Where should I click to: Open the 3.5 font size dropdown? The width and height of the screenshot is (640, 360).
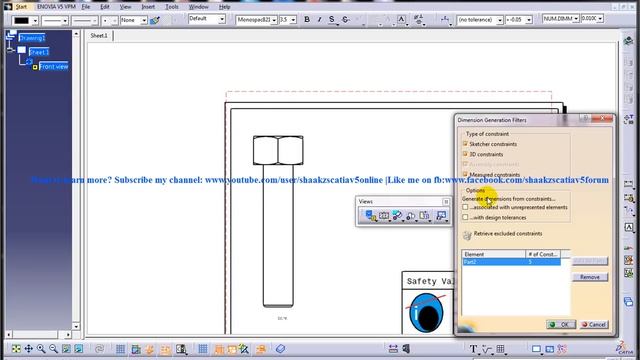pos(293,20)
